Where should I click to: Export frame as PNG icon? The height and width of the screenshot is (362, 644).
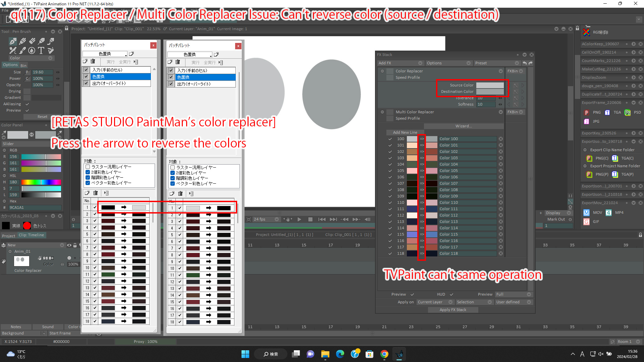586,113
